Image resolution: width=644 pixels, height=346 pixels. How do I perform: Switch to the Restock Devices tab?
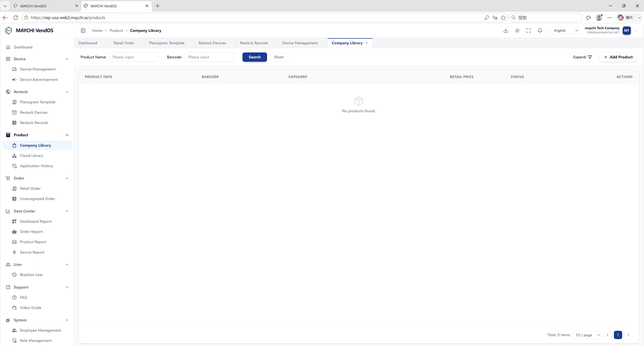click(x=212, y=43)
